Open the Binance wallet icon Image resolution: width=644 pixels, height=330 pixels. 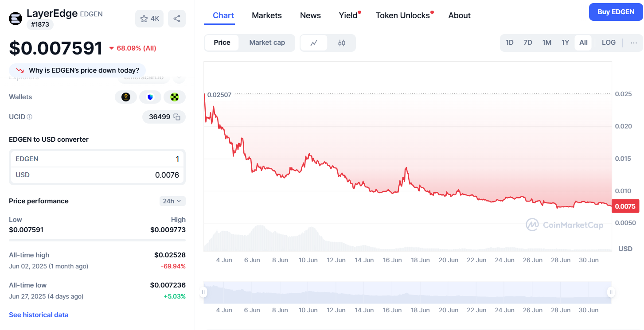pos(126,97)
